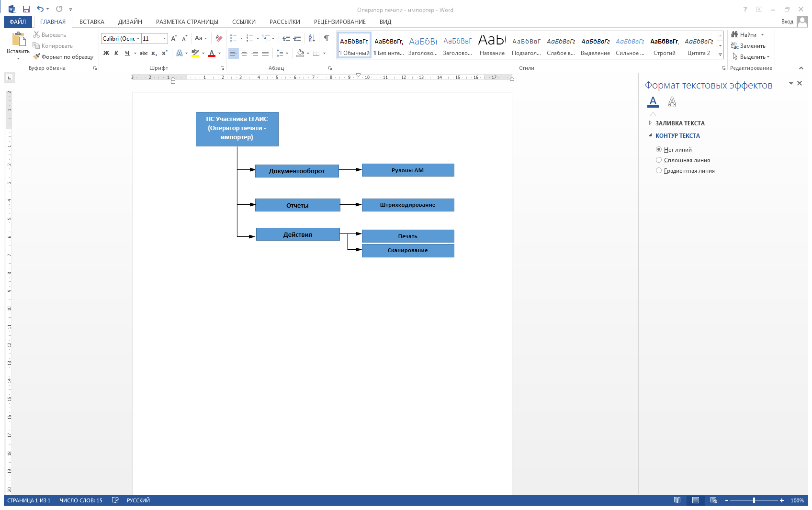812x510 pixels.
Task: Click the multilevel list icon
Action: [x=266, y=39]
